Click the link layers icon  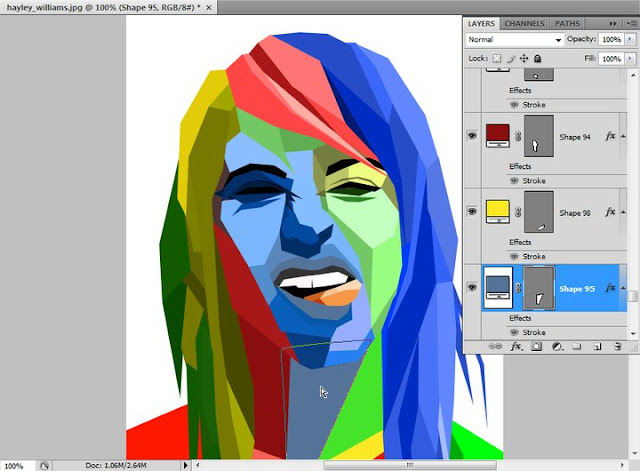tap(495, 347)
